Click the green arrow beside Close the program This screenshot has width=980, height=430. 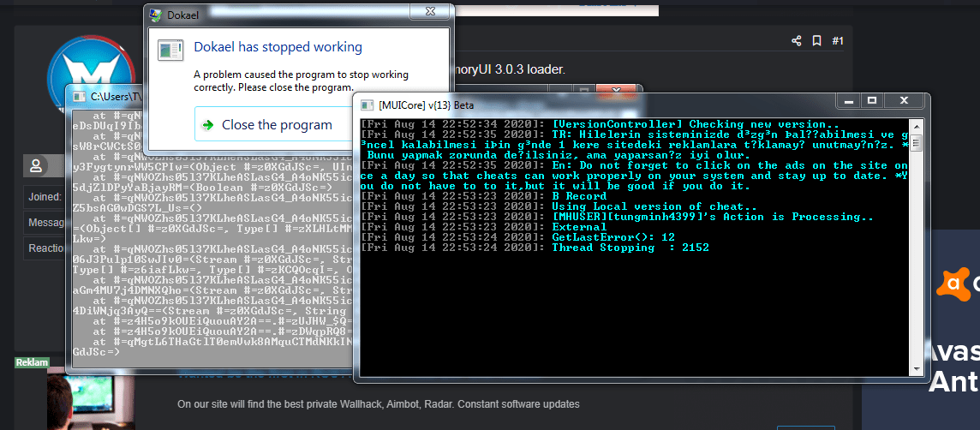(x=207, y=126)
